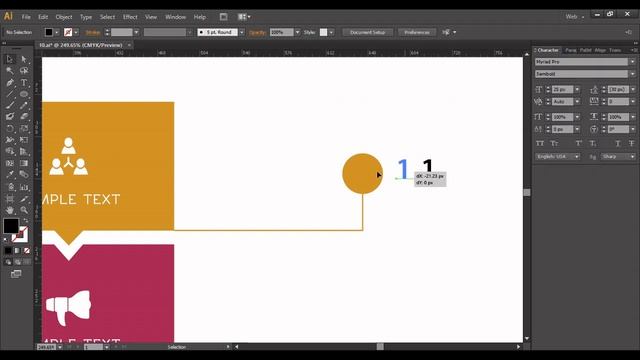Select the Column Graph tool
The height and width of the screenshot is (360, 640).
click(x=24, y=187)
